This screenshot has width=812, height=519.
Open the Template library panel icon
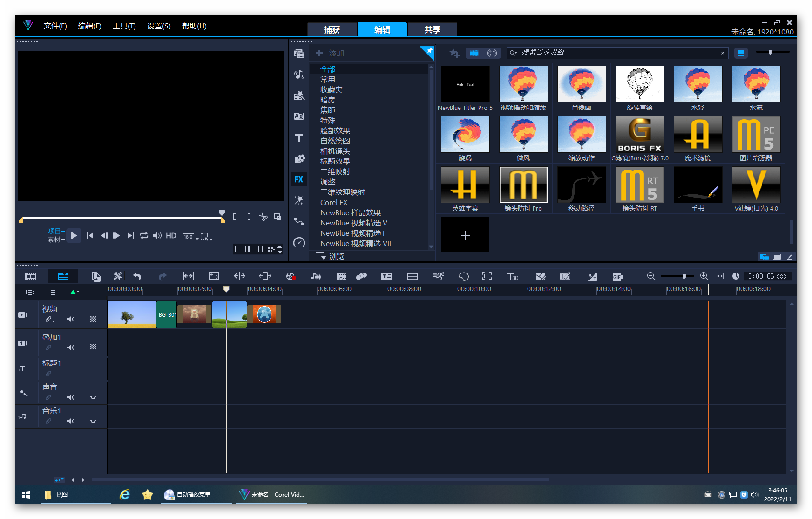[x=299, y=96]
